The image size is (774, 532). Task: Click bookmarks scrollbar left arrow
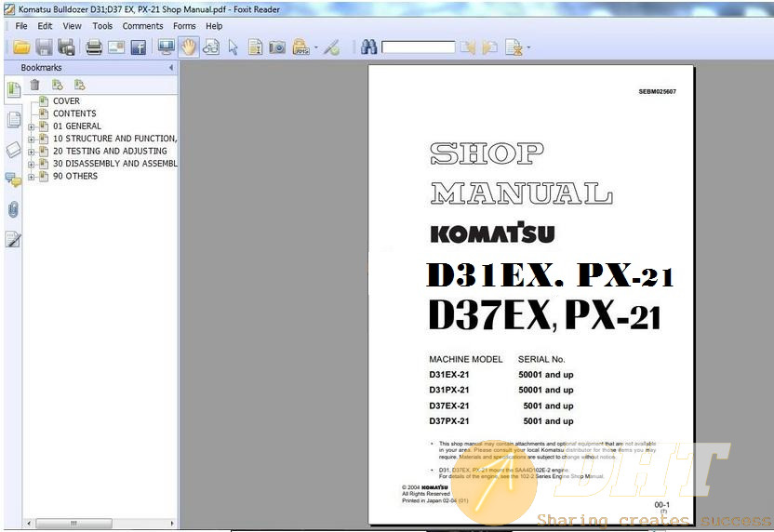(29, 523)
